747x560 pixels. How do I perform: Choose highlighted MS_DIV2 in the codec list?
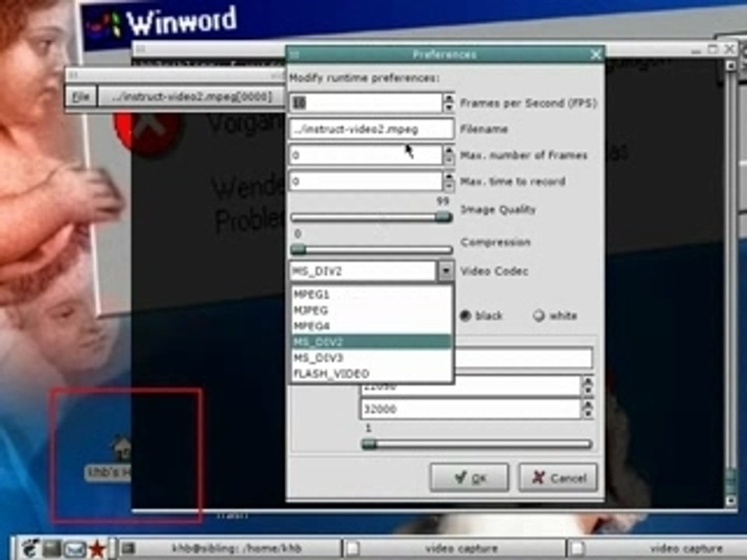[x=372, y=341]
